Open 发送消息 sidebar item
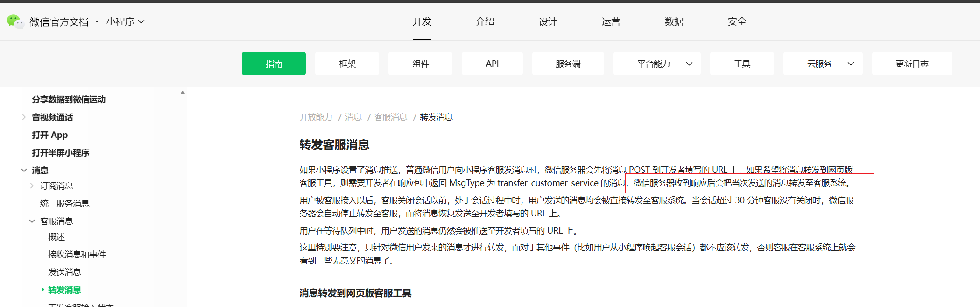The width and height of the screenshot is (980, 307). (64, 272)
